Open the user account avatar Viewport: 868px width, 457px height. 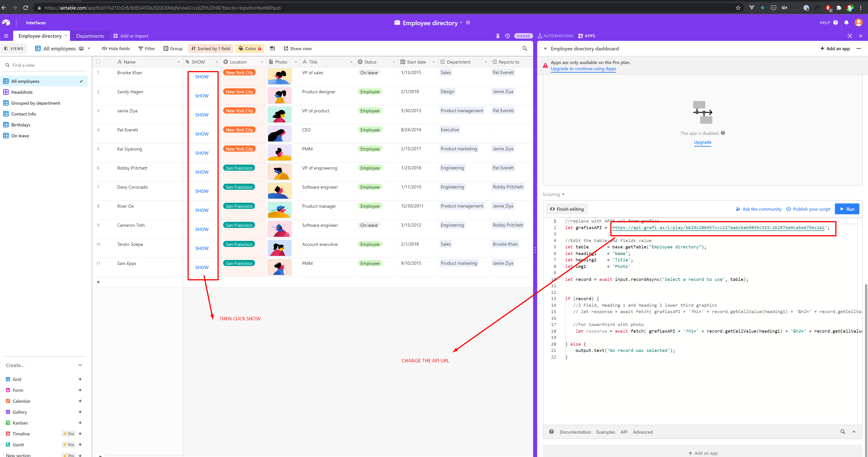(858, 22)
